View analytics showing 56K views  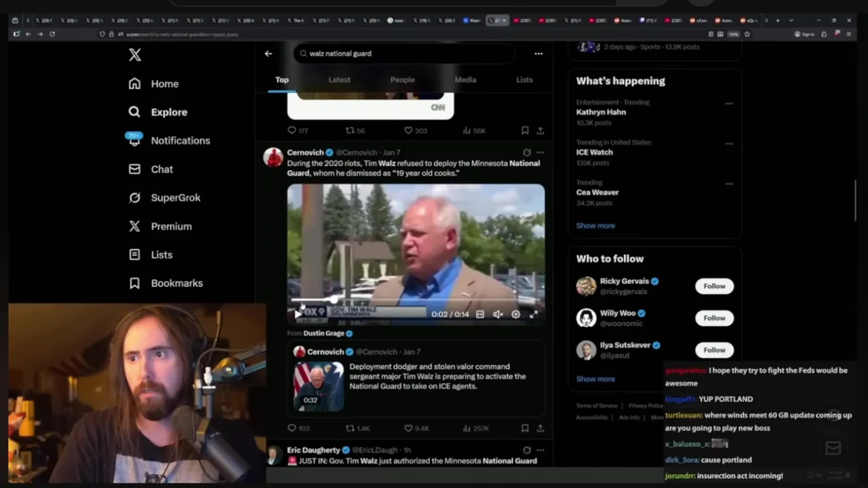coord(474,130)
